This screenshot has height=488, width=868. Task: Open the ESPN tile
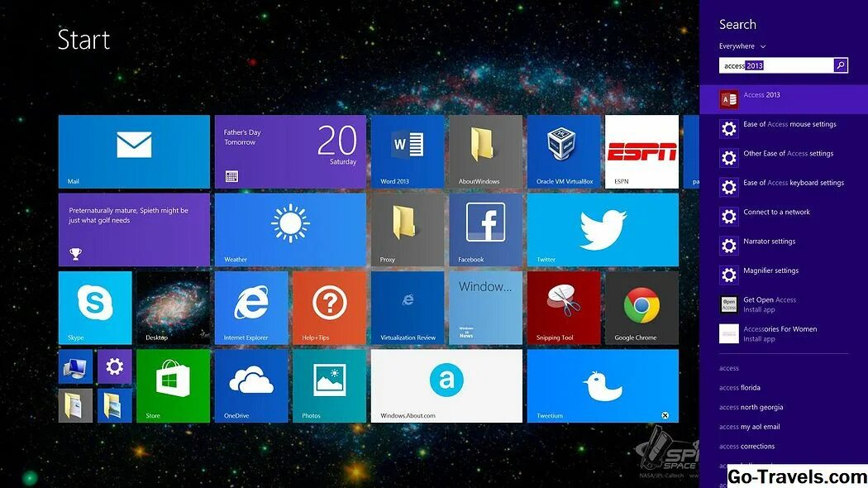pyautogui.click(x=641, y=151)
